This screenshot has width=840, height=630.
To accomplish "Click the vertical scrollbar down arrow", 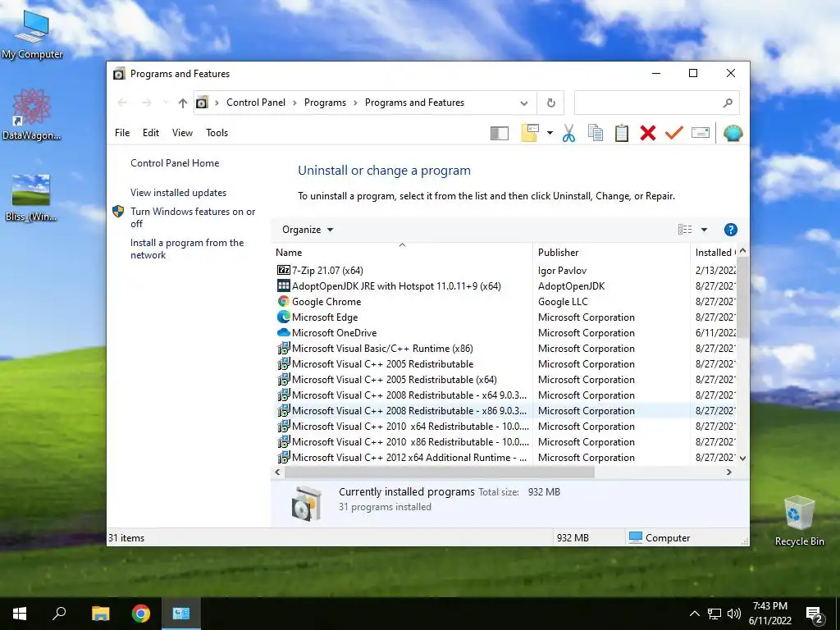I will (x=742, y=459).
